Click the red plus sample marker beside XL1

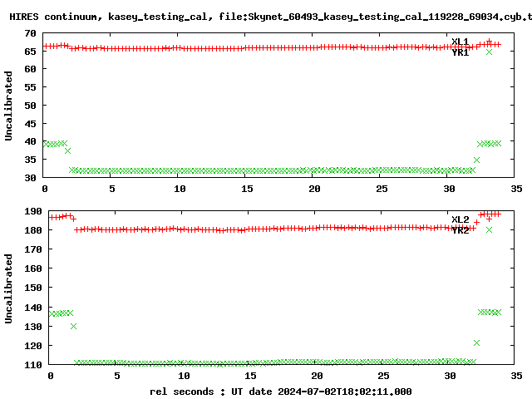click(489, 42)
